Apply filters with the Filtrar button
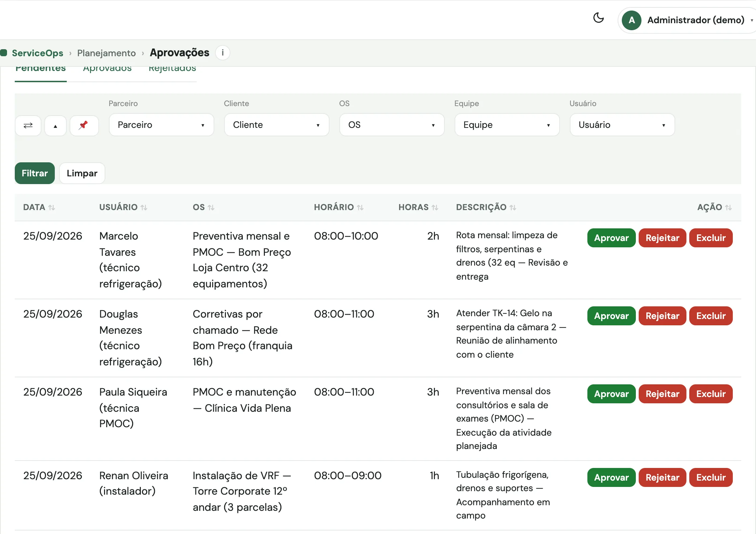 pyautogui.click(x=35, y=173)
